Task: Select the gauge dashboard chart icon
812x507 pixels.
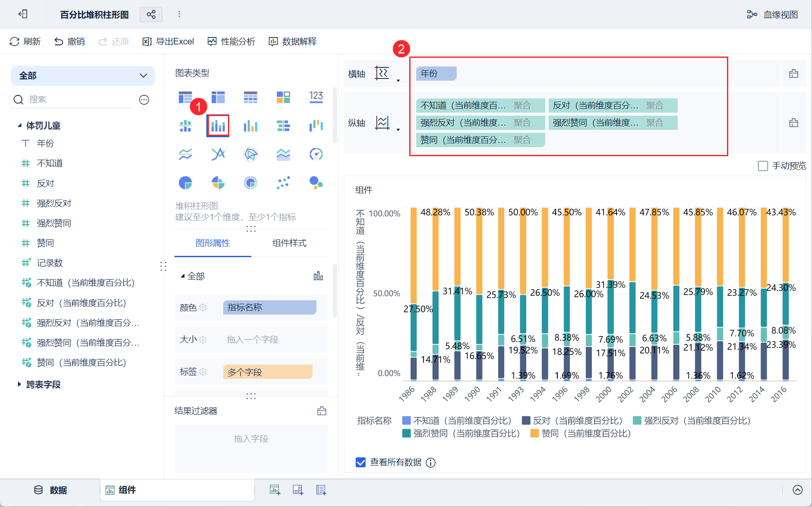Action: pyautogui.click(x=316, y=154)
